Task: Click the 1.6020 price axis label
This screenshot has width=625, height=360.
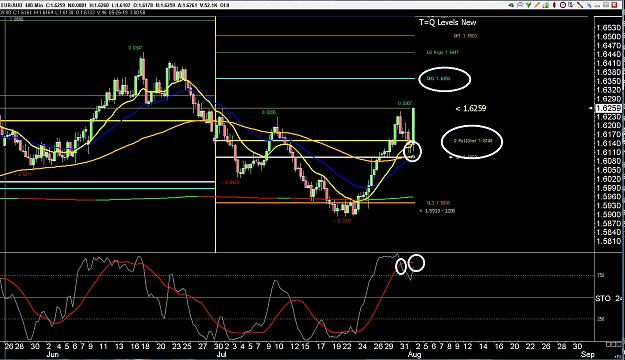Action: click(x=609, y=179)
